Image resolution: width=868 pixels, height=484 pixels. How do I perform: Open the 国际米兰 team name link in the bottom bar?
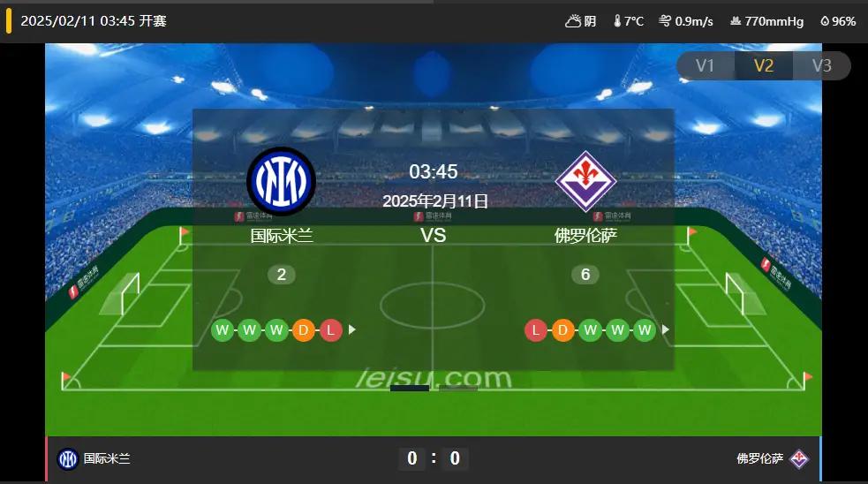(107, 458)
